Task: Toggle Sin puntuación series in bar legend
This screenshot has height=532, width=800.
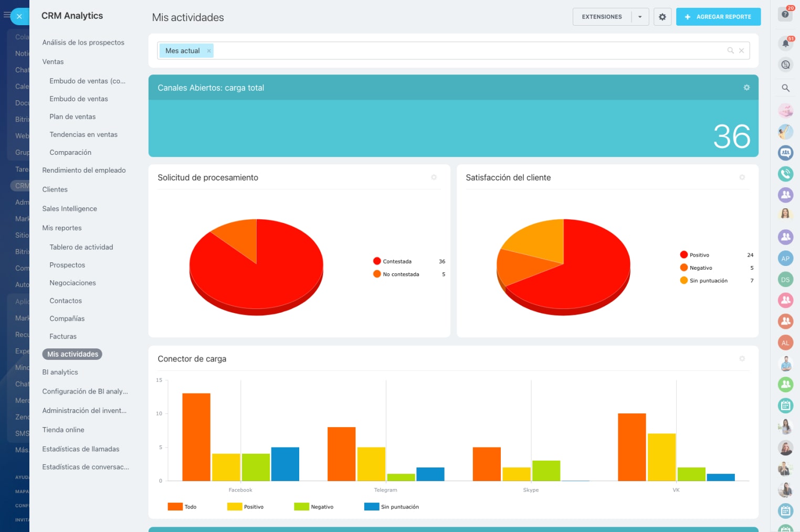Action: 392,507
